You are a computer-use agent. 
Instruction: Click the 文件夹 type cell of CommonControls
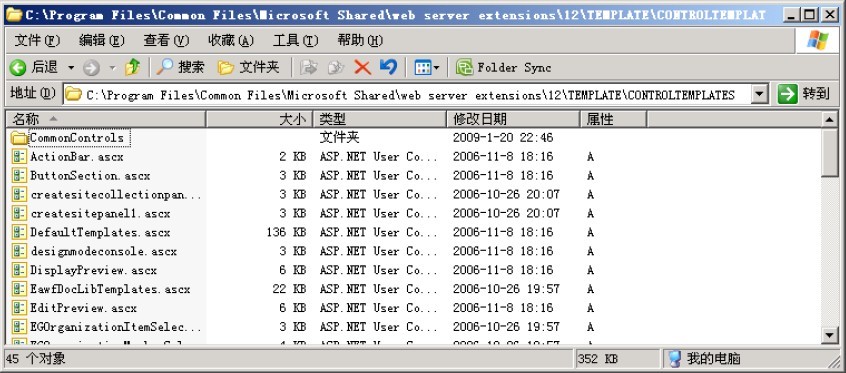tap(339, 138)
